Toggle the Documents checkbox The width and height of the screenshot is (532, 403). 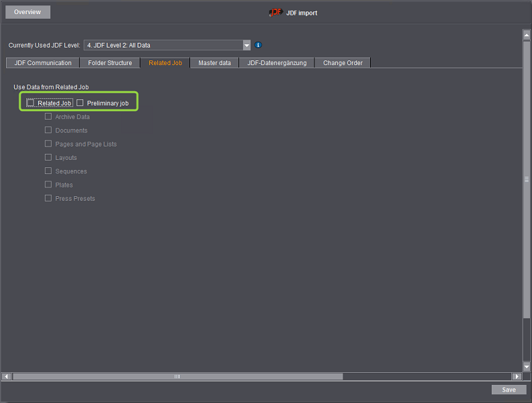click(48, 130)
